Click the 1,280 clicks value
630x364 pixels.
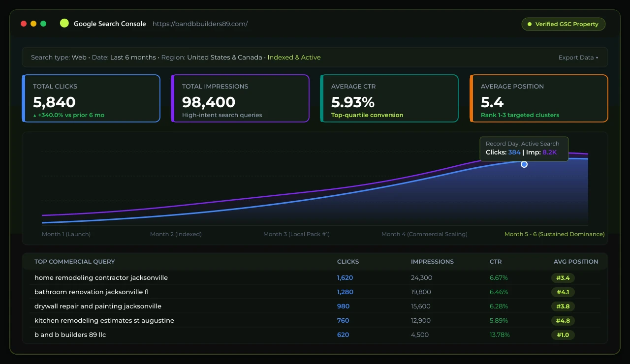(x=345, y=292)
